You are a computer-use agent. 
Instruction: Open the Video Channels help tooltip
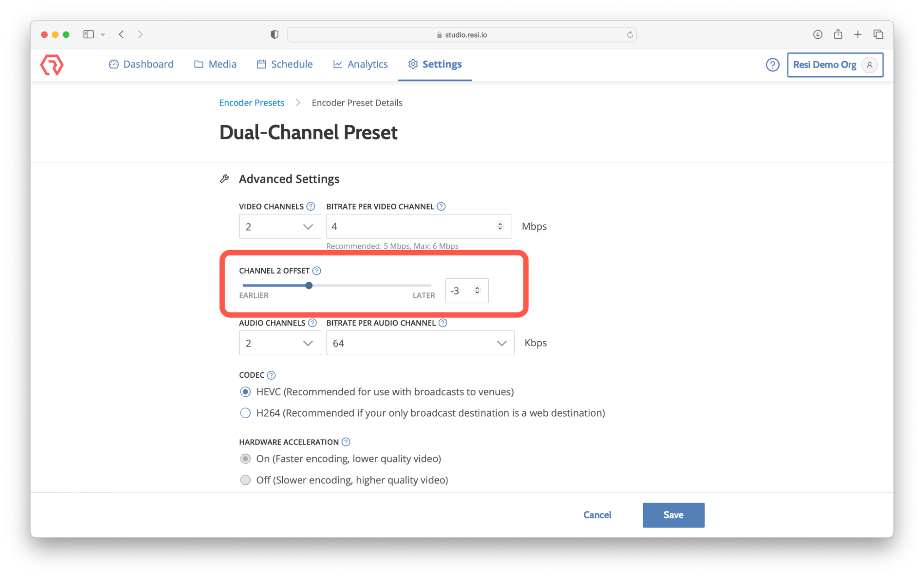click(311, 206)
